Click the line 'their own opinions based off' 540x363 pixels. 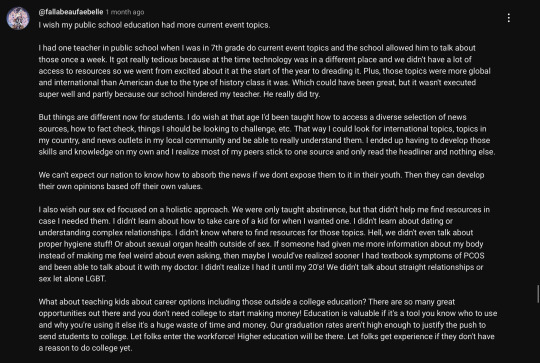pos(121,186)
